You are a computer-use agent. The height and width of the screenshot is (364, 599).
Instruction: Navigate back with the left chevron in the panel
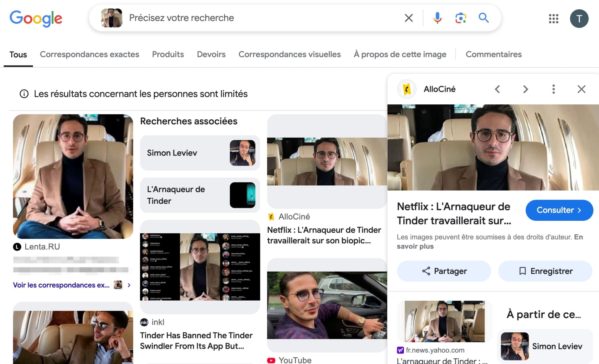[x=498, y=89]
